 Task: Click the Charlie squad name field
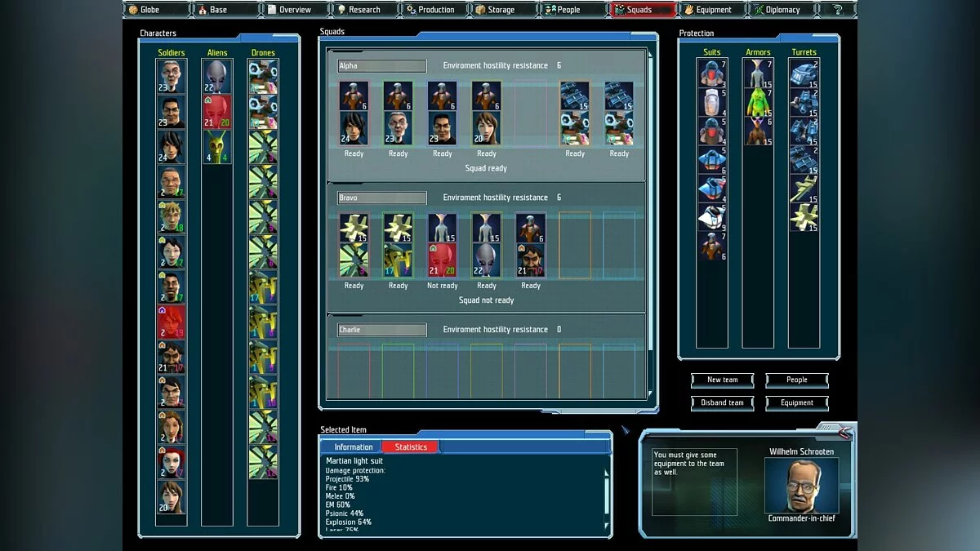382,330
